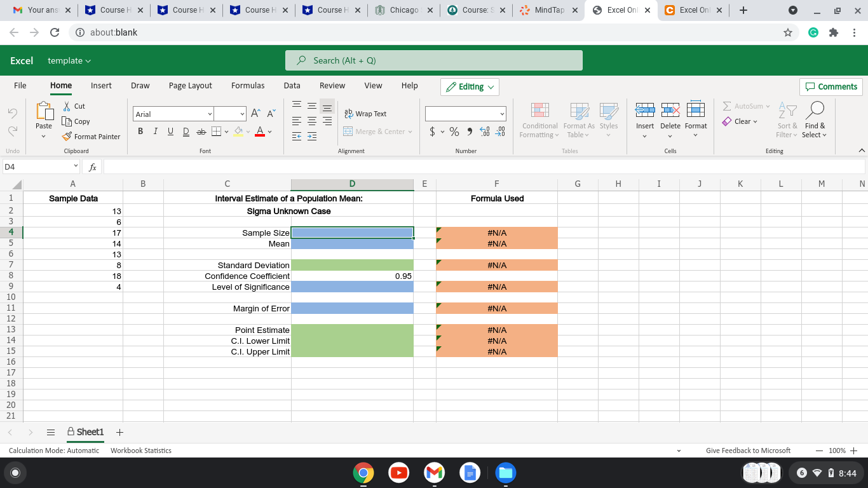Open Conditional Formatting options
Screen dimensions: 868x488
539,122
